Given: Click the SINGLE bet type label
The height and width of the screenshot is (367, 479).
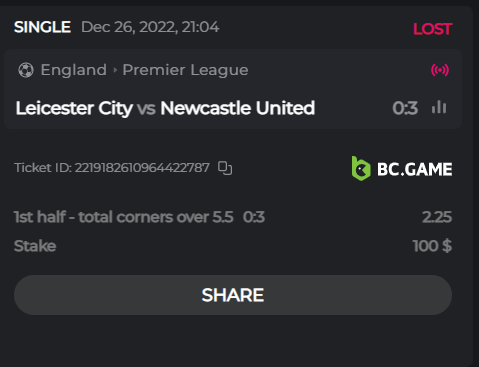Looking at the screenshot, I should pos(42,27).
